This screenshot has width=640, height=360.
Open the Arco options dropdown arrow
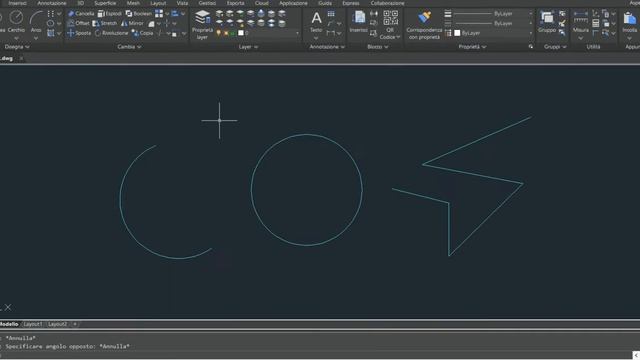click(36, 38)
